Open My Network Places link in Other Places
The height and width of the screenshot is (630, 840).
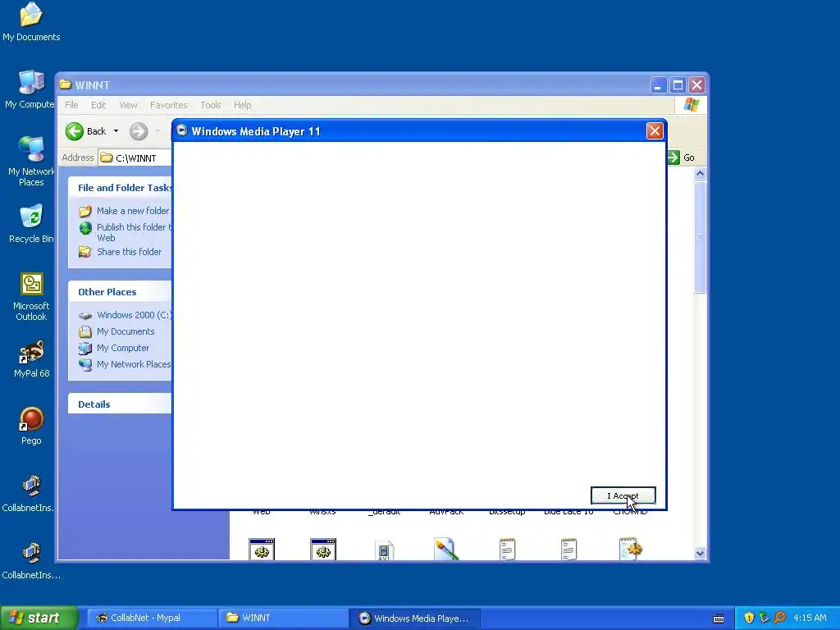134,364
